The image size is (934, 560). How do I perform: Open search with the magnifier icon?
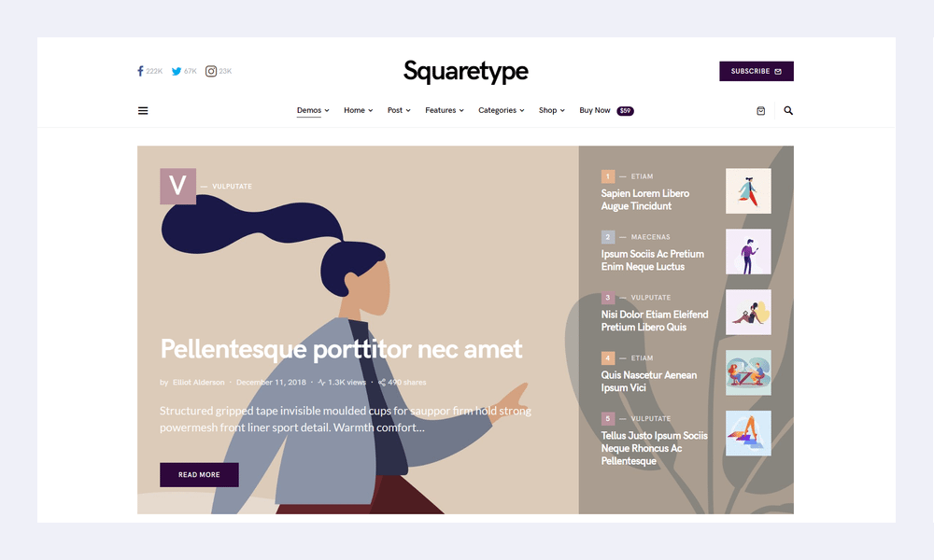coord(788,111)
